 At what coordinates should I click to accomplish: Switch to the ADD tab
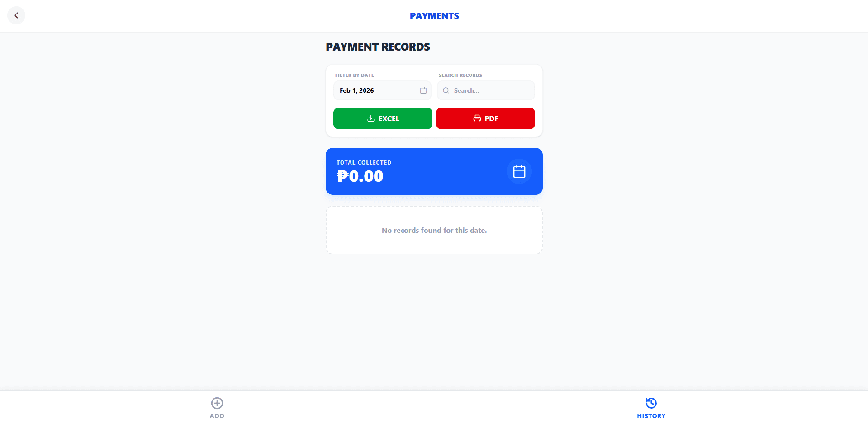pos(217,407)
